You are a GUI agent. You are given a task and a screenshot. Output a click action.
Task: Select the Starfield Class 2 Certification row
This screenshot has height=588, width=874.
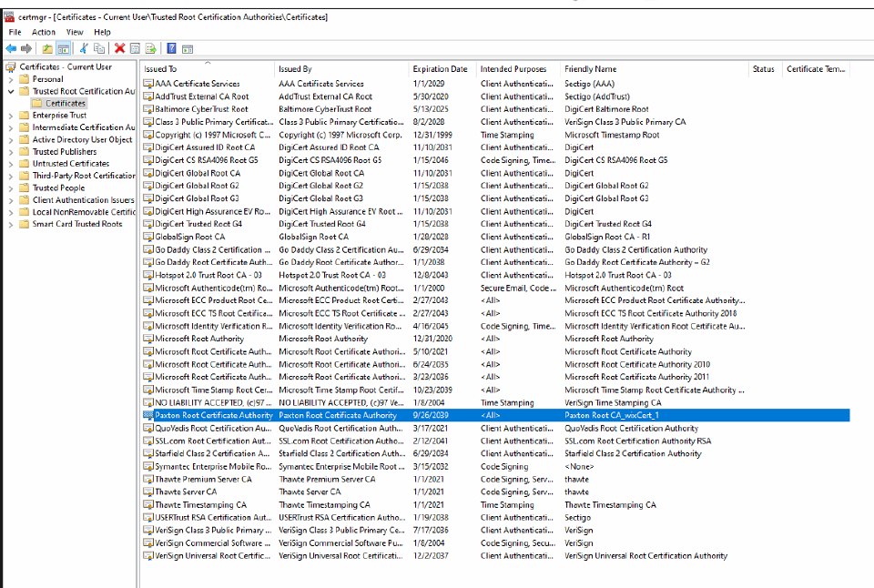click(496, 453)
